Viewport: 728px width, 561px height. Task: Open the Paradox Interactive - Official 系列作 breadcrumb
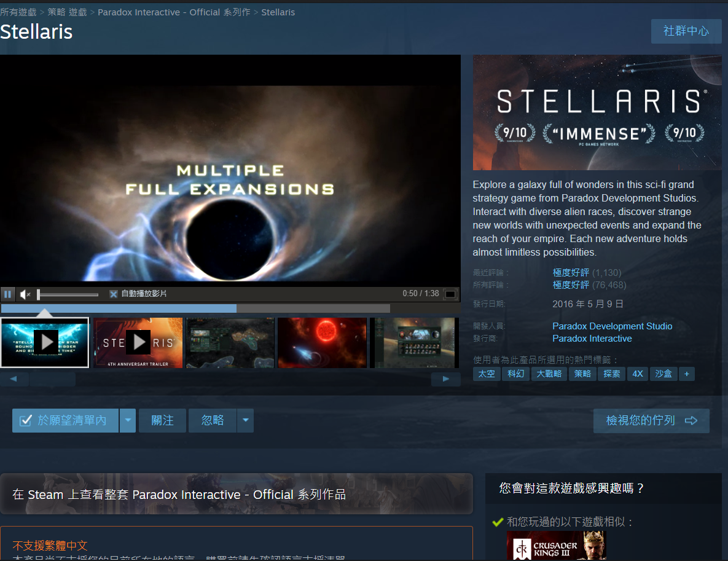pyautogui.click(x=174, y=12)
